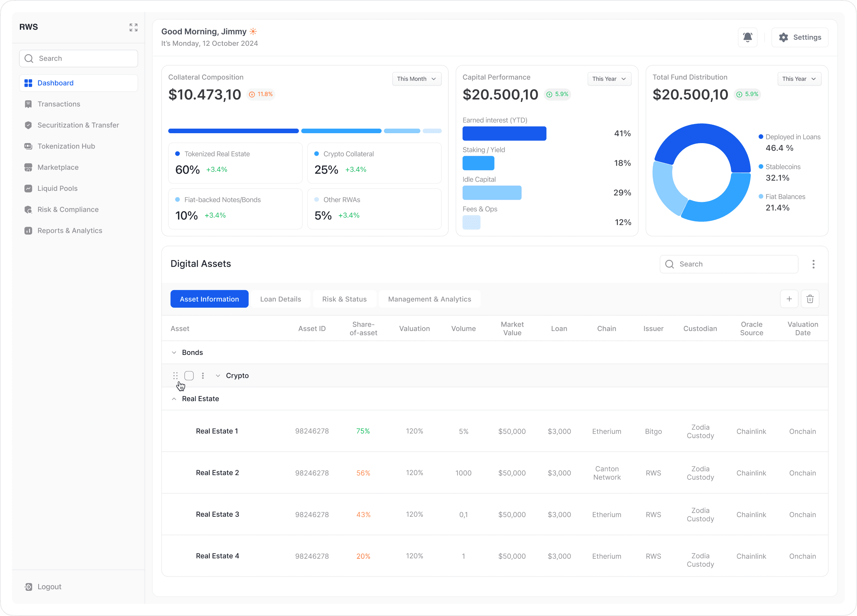
Task: Click Logout in the sidebar
Action: click(x=49, y=587)
